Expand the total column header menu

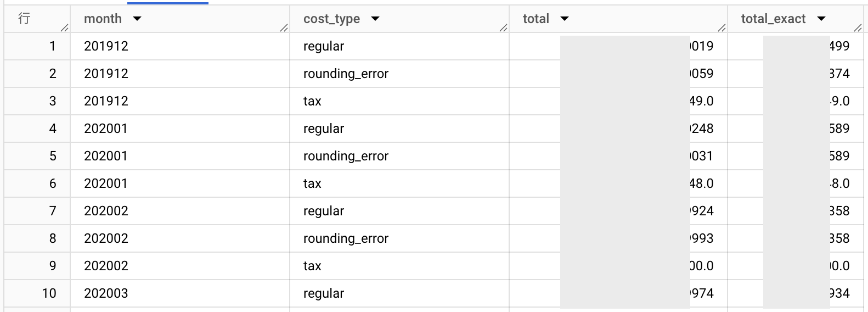[565, 19]
